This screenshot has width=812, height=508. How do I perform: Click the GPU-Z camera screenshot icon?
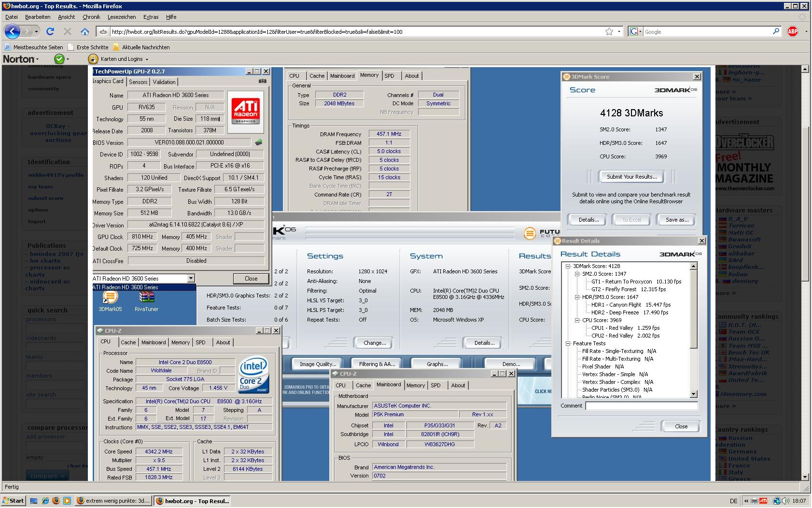coord(263,82)
